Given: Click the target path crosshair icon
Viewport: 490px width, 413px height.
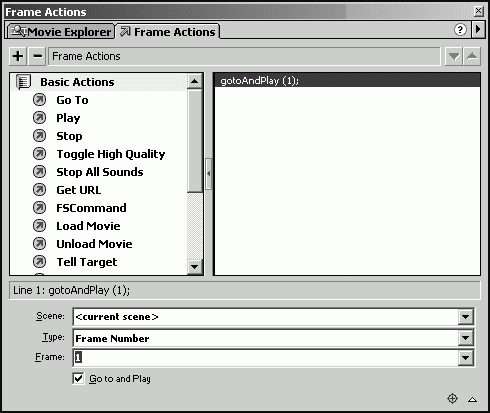Looking at the screenshot, I should [x=452, y=398].
